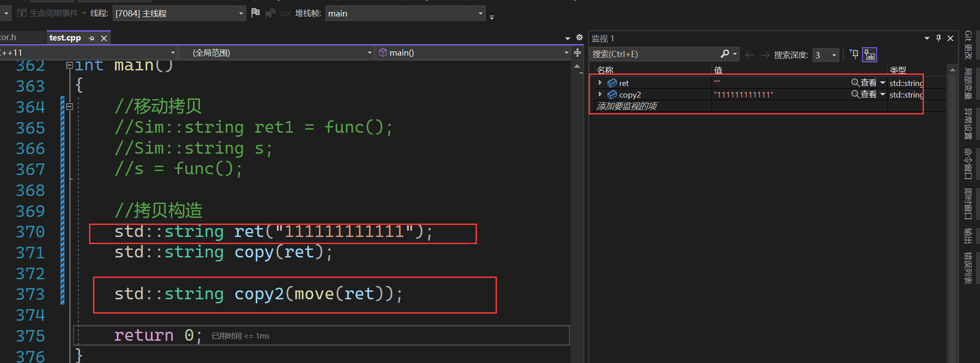Click the flag current thread icon
The width and height of the screenshot is (980, 363).
click(255, 13)
